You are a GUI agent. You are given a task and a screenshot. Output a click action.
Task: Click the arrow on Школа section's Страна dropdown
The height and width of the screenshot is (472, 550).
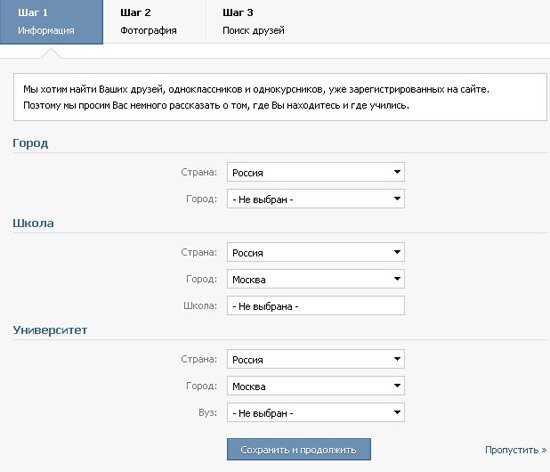pyautogui.click(x=397, y=252)
